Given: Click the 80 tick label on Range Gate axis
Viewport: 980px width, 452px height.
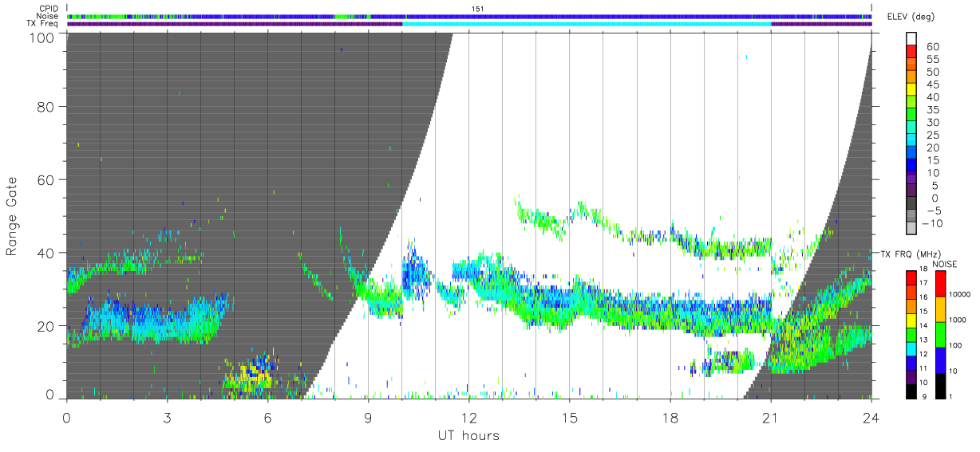Looking at the screenshot, I should pos(46,106).
